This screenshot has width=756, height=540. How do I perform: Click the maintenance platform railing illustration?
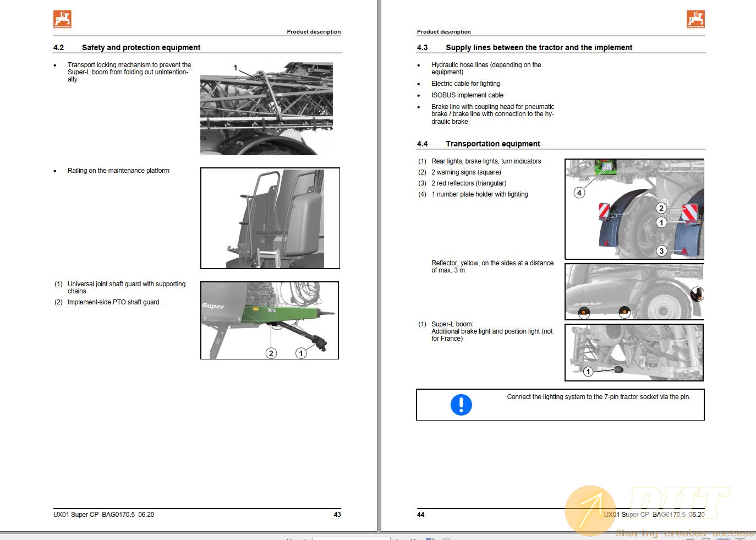[x=270, y=219]
